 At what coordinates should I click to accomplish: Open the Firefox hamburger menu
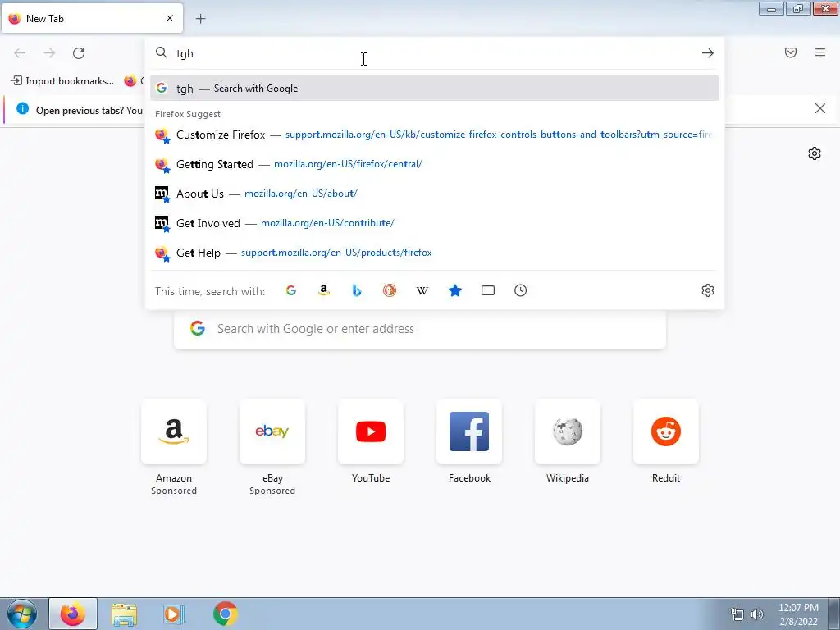click(x=820, y=52)
